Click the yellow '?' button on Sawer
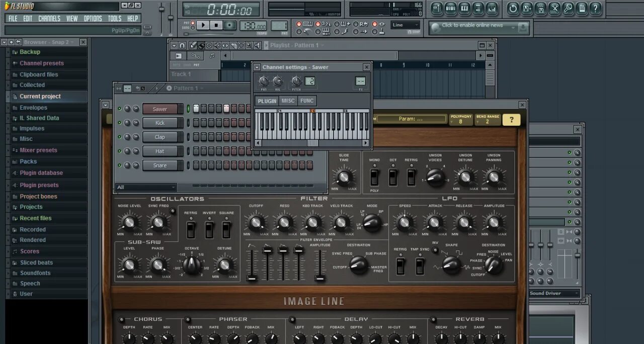Image resolution: width=644 pixels, height=344 pixels. tap(512, 120)
